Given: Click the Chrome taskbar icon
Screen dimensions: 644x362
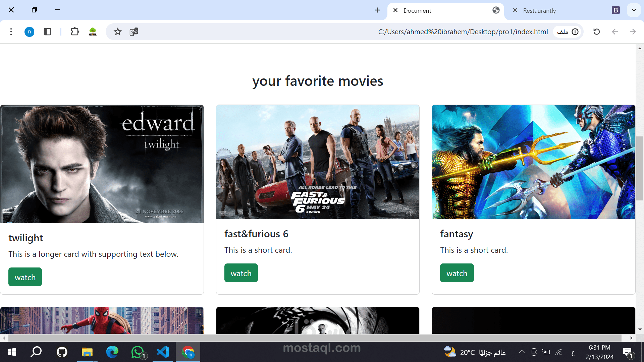Looking at the screenshot, I should tap(188, 352).
